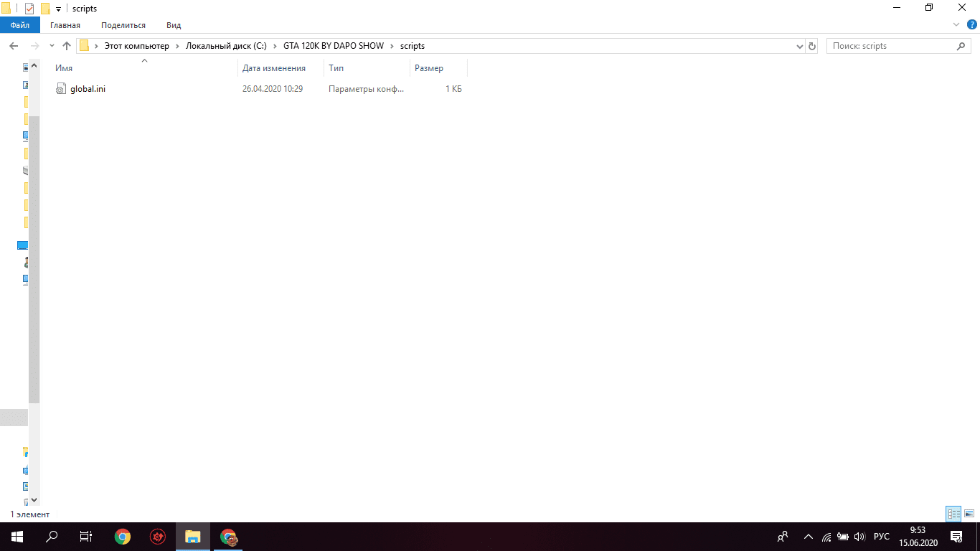Viewport: 980px width, 551px height.
Task: Open the Explorer help icon
Action: (x=972, y=24)
